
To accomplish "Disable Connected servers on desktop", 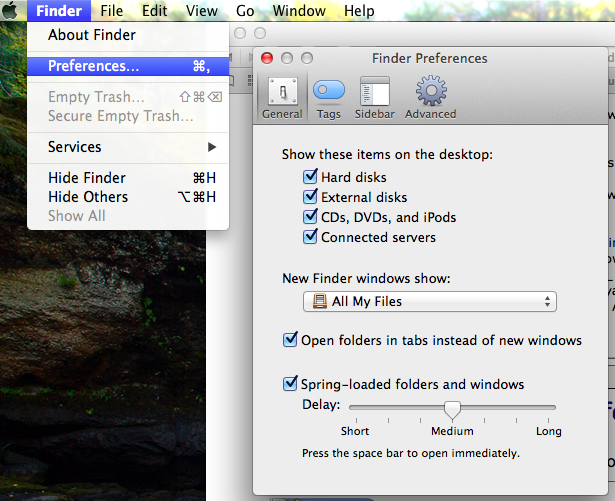I will (310, 237).
